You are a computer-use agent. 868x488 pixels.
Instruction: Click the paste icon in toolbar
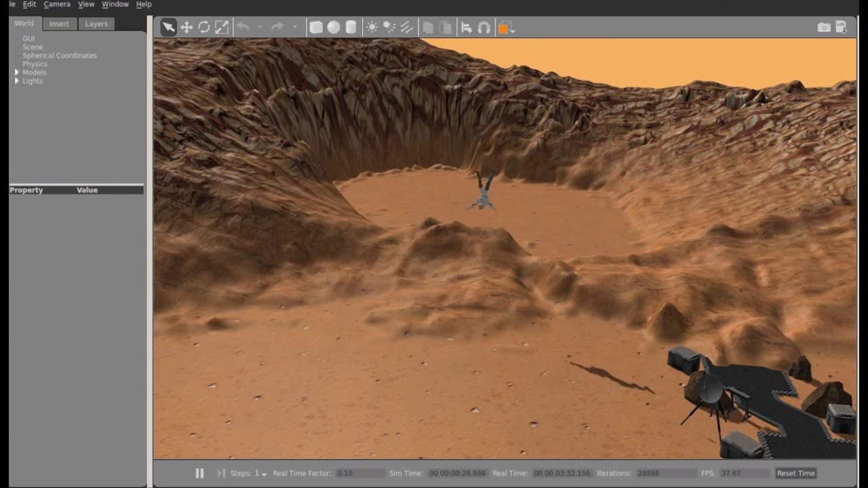point(446,27)
